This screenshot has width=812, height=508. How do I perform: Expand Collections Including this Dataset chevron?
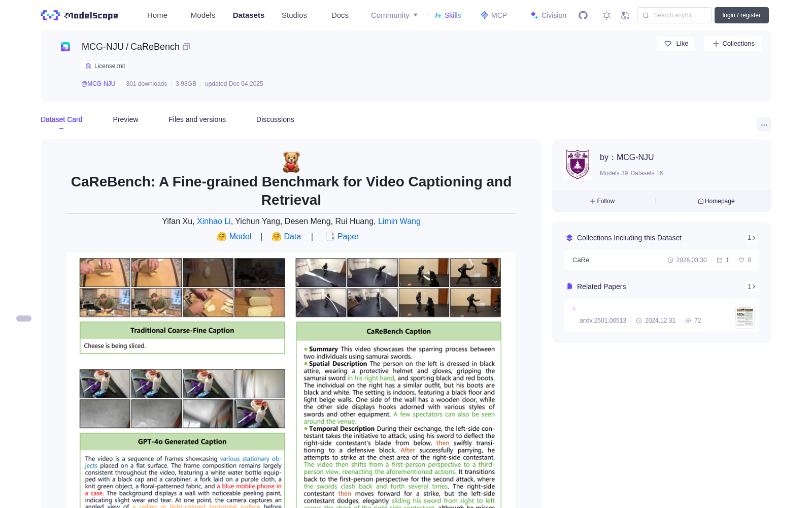(754, 238)
